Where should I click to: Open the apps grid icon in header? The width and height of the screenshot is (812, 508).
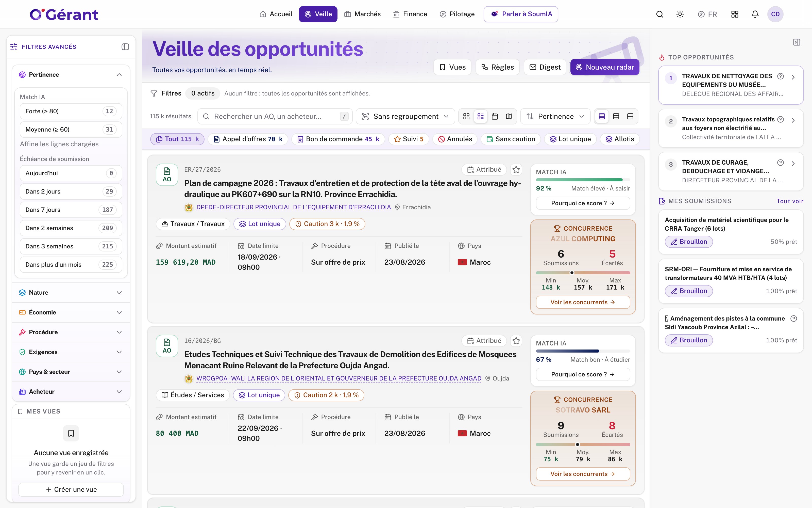pos(735,14)
